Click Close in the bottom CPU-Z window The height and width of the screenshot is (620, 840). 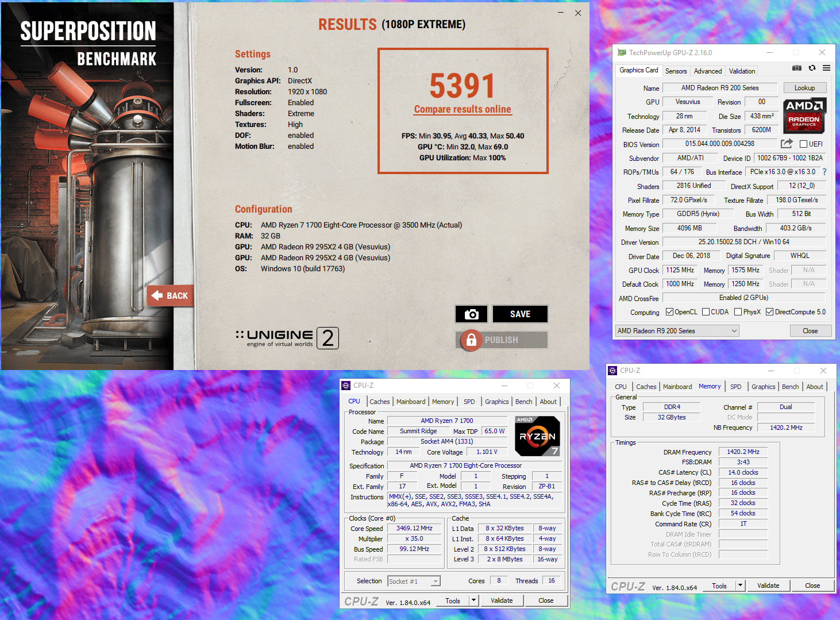[x=546, y=600]
